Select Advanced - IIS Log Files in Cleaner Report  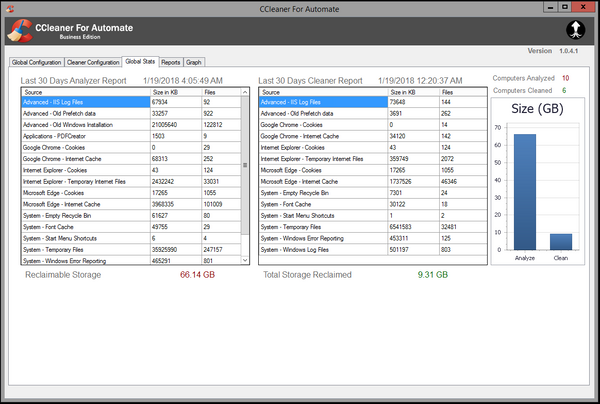373,102
